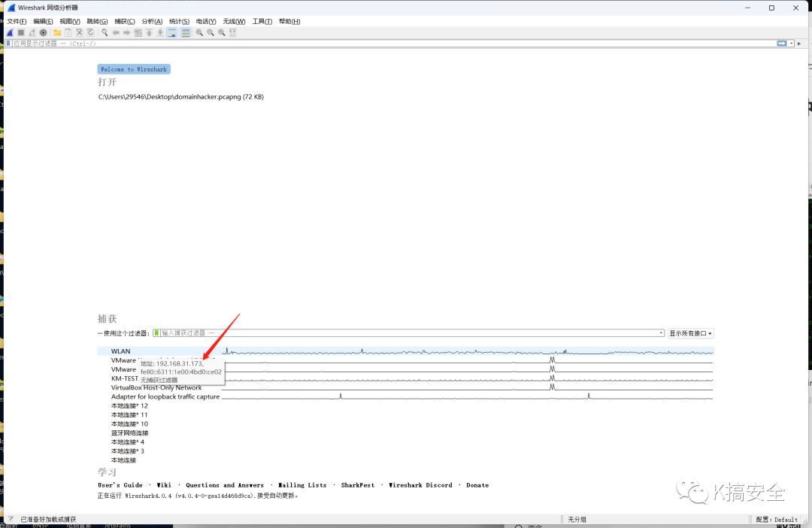Click the green capture filter bookmark icon

click(156, 333)
